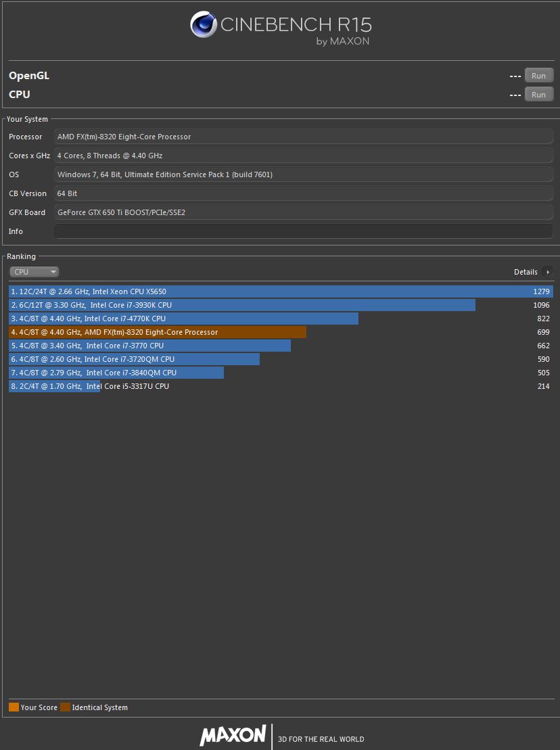This screenshot has width=560, height=750.
Task: Select the GFX Board GeForce GTX 650 field
Action: (304, 212)
